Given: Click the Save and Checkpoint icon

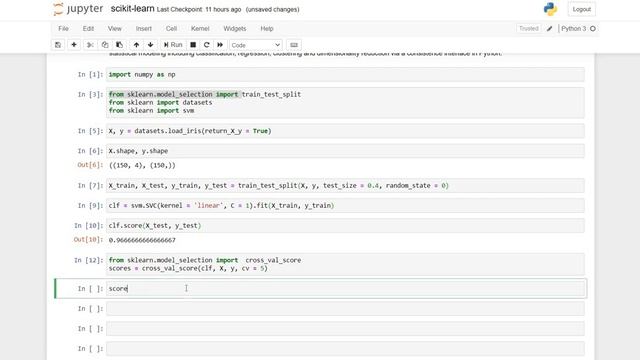Looking at the screenshot, I should [x=58, y=45].
